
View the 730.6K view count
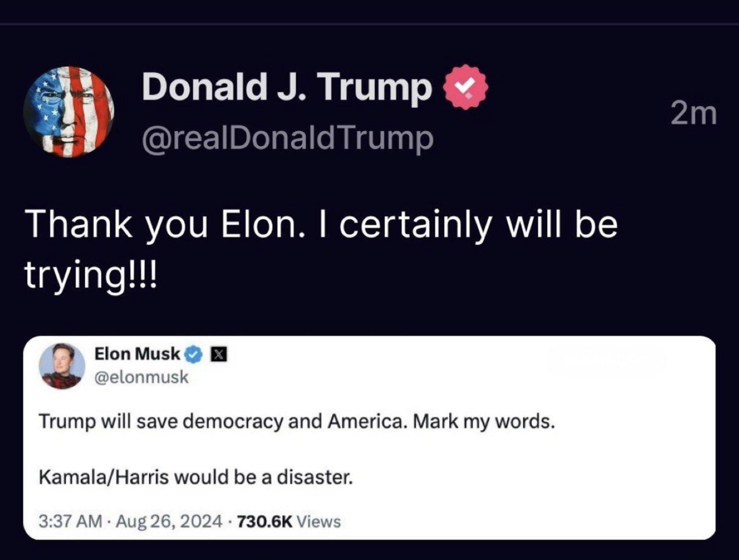pyautogui.click(x=264, y=522)
